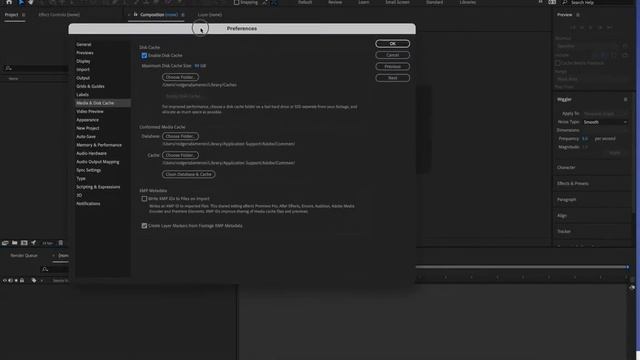Create a new composition from the Project panel
The height and width of the screenshot is (360, 640).
pyautogui.click(x=24, y=243)
